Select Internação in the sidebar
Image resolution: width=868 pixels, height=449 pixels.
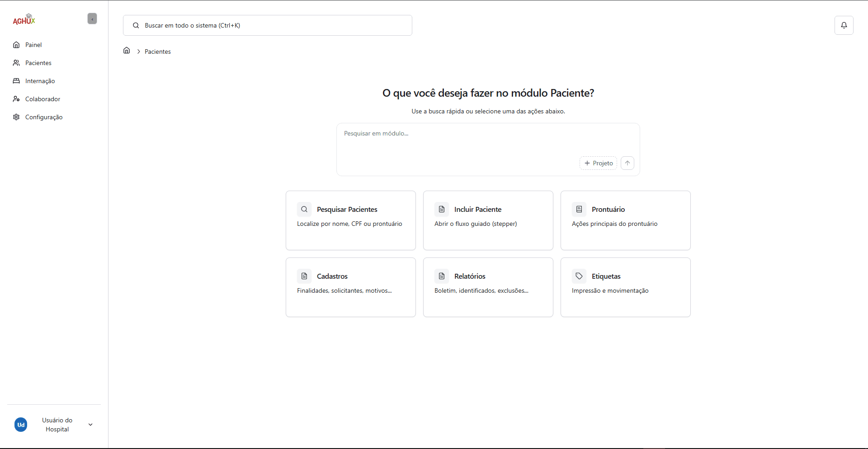[40, 81]
